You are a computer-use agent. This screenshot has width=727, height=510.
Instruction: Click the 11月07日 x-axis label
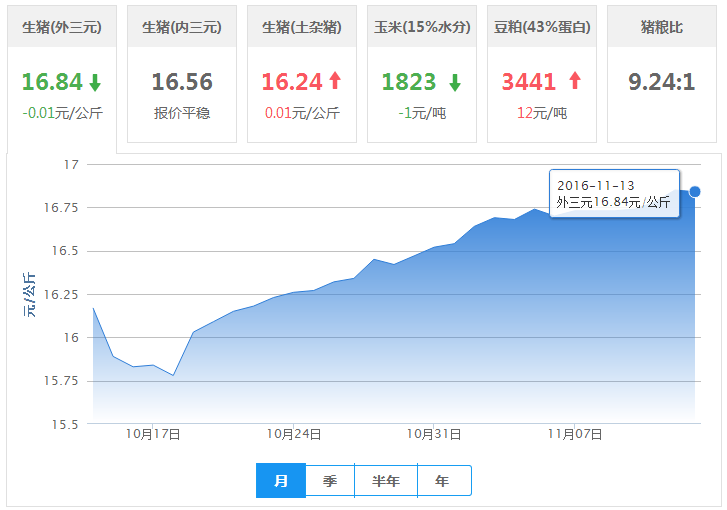coord(575,434)
